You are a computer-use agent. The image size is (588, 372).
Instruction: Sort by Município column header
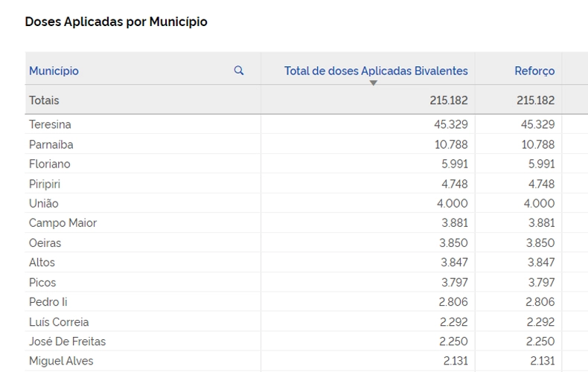coord(54,71)
